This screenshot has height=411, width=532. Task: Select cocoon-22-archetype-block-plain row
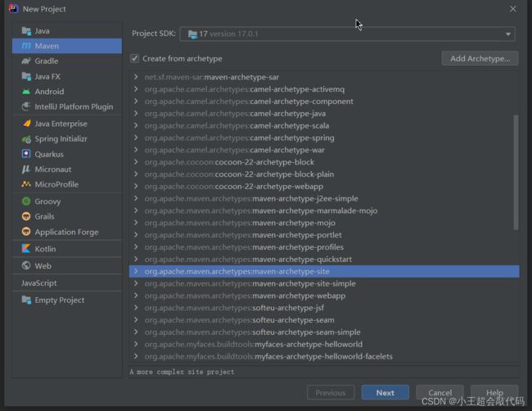(x=324, y=174)
